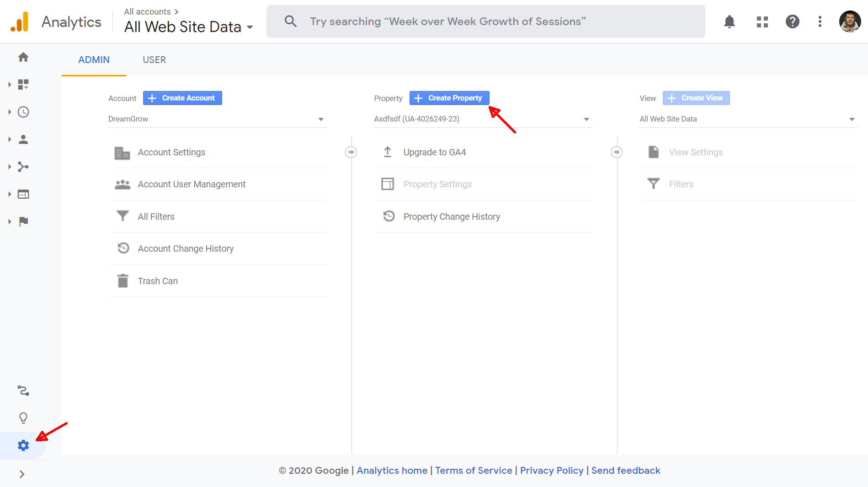Viewport: 868px width, 487px height.
Task: Click the Create Account button
Action: pyautogui.click(x=182, y=98)
